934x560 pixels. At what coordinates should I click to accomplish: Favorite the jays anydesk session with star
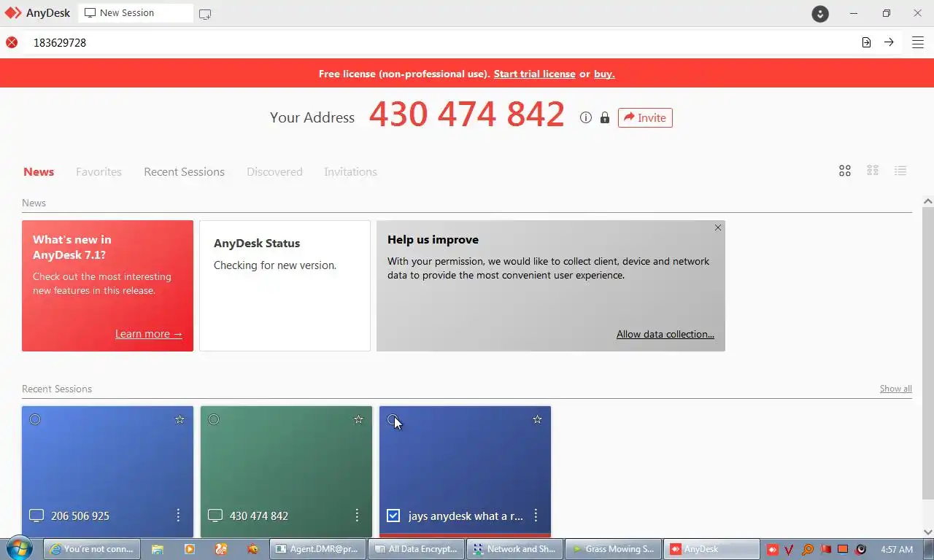tap(537, 419)
